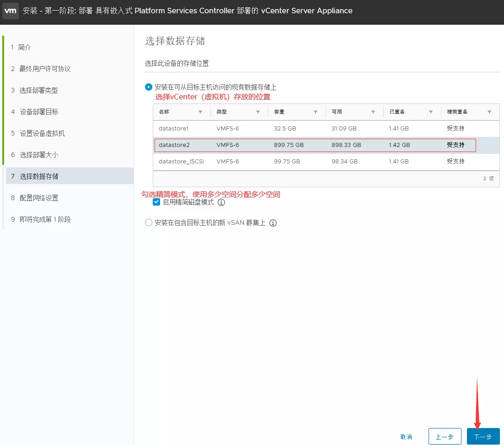Click the 下一步 button
This screenshot has height=445, width=504.
(483, 437)
